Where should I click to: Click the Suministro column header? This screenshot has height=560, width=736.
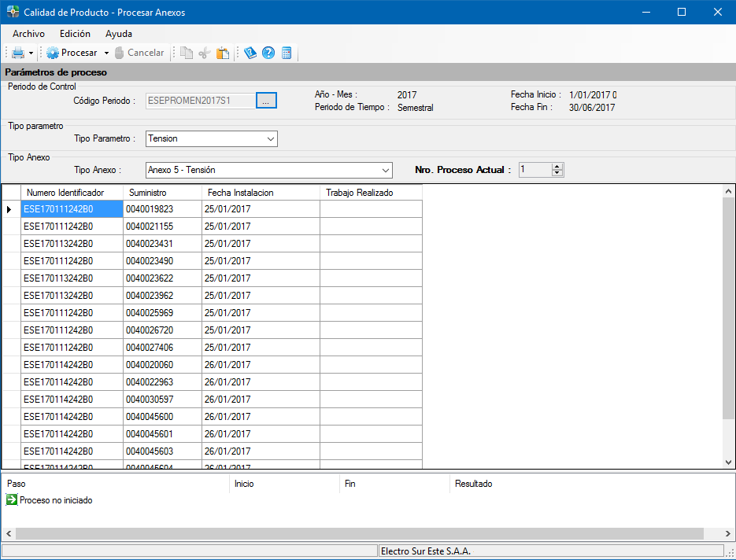click(x=162, y=193)
